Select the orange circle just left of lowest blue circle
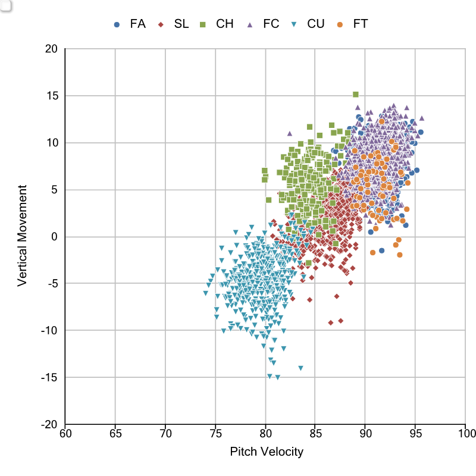Screen dimensions: 476x476 373,252
